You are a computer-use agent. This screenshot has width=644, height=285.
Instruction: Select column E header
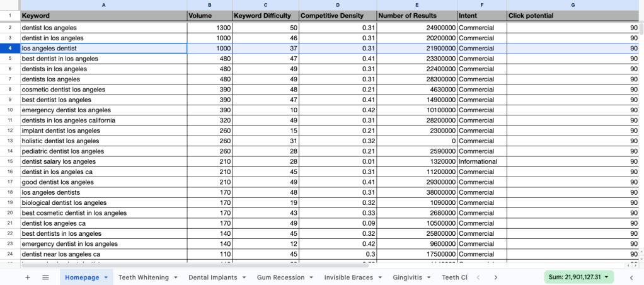pyautogui.click(x=417, y=4)
